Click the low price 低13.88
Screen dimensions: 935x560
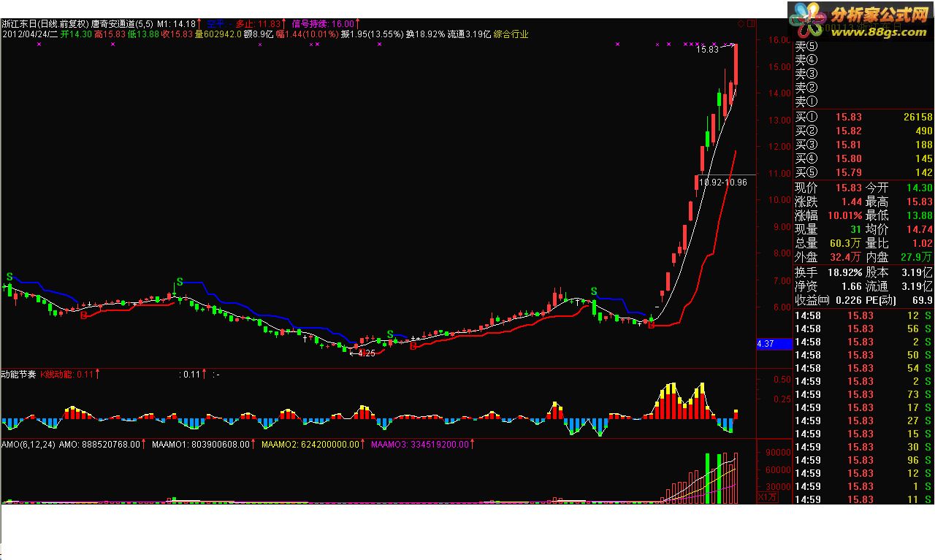142,34
